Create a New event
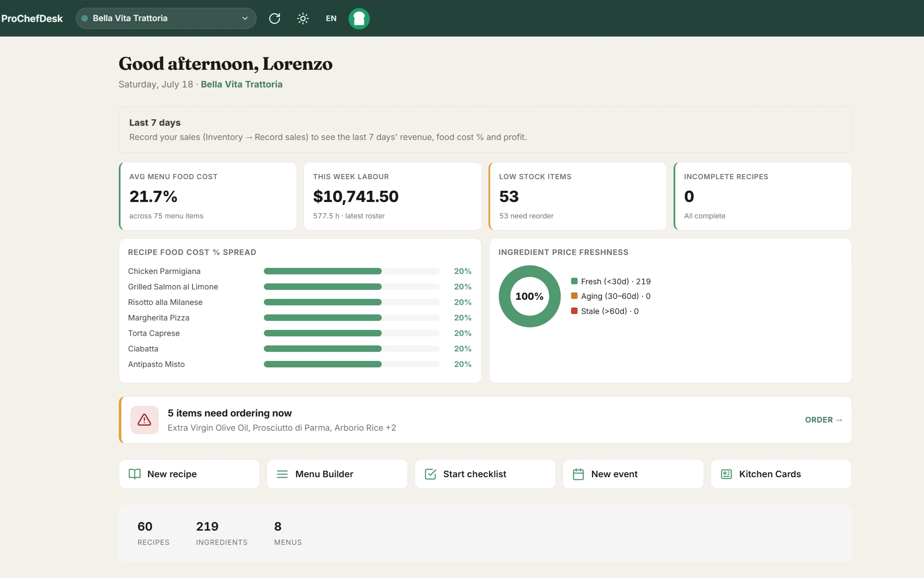This screenshot has width=924, height=578. [633, 474]
